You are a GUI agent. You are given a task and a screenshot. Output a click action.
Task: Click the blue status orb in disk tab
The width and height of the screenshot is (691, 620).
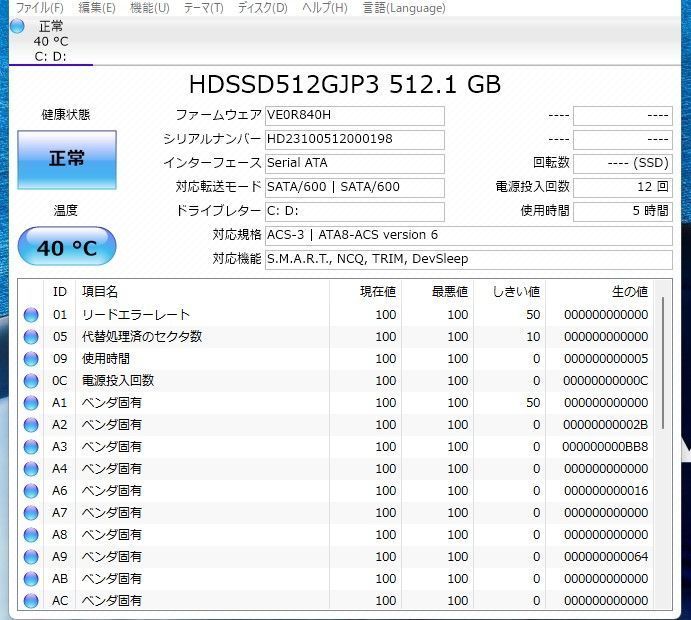coord(17,26)
